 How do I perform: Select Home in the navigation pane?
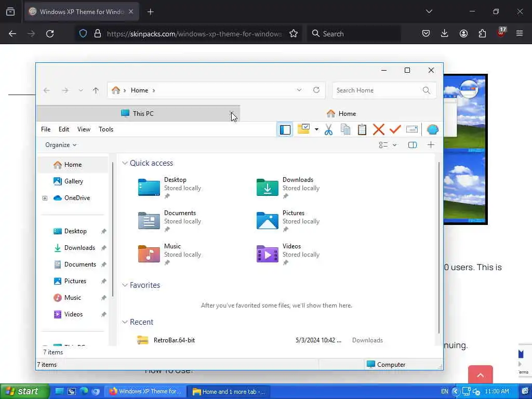73,165
